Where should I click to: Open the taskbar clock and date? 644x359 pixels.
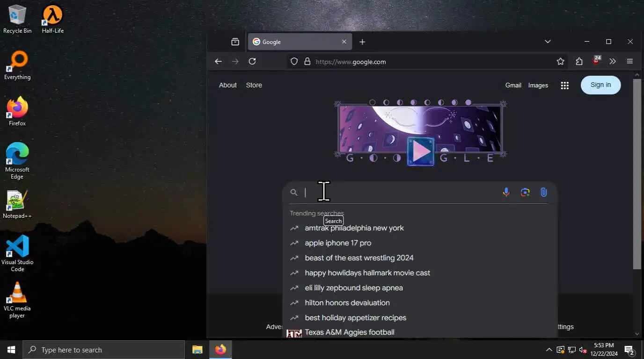(x=604, y=350)
